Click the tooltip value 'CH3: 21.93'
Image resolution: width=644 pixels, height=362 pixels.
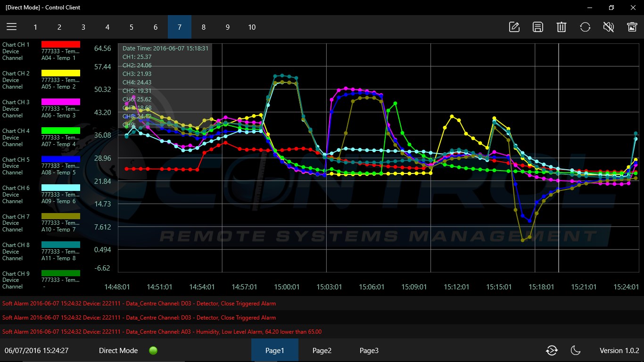click(137, 74)
